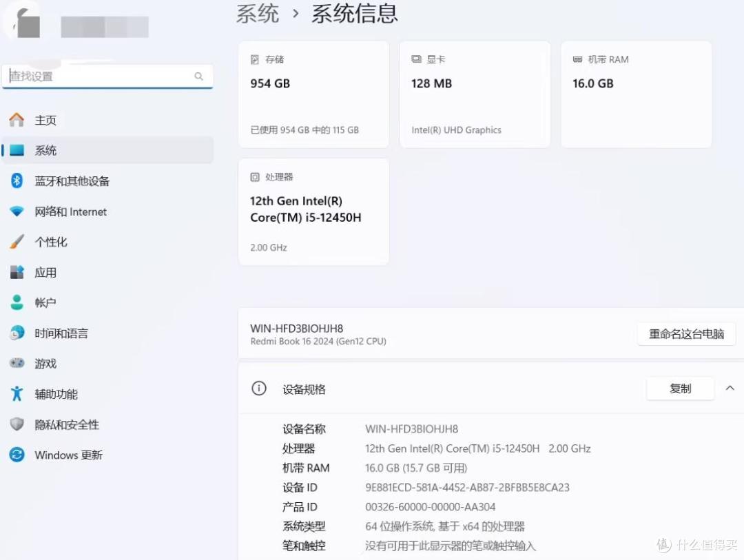Viewport: 744px width, 560px height.
Task: Go to 个性化 settings
Action: point(107,242)
